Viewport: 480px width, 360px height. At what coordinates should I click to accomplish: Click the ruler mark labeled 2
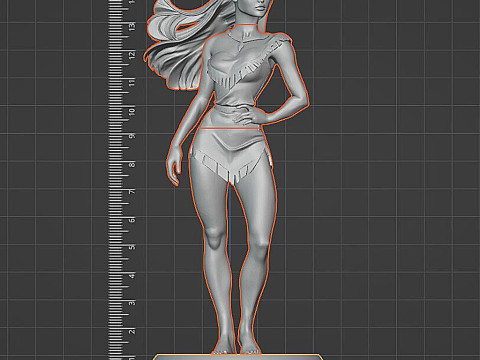(133, 331)
